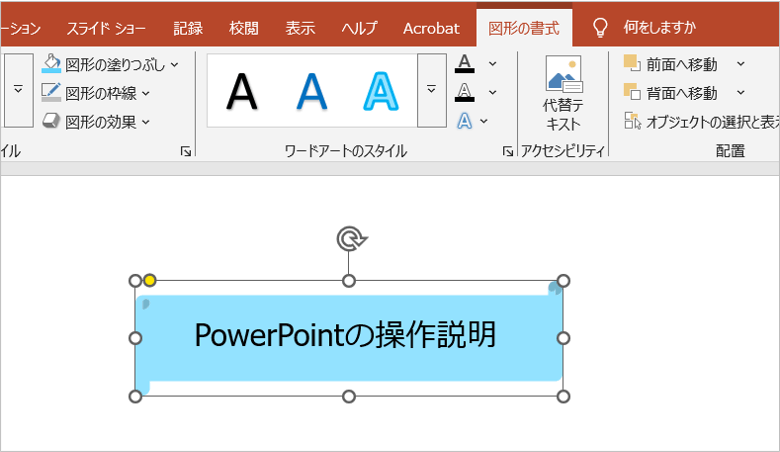Click the 図形の枠線 shape outline pen icon
780x452 pixels.
coord(51,92)
